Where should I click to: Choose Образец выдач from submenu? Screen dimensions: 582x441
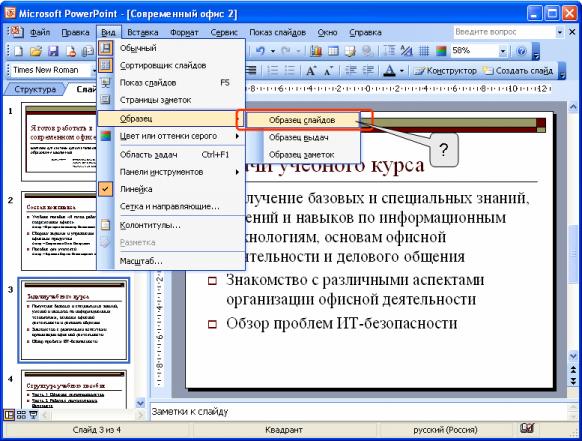pyautogui.click(x=302, y=137)
